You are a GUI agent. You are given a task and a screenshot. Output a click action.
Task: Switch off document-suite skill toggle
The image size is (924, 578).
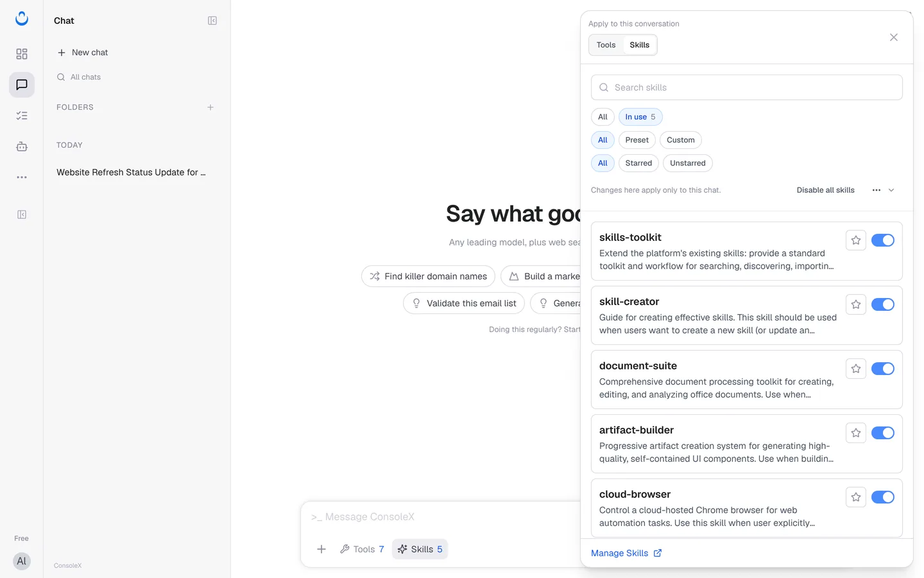coord(883,369)
